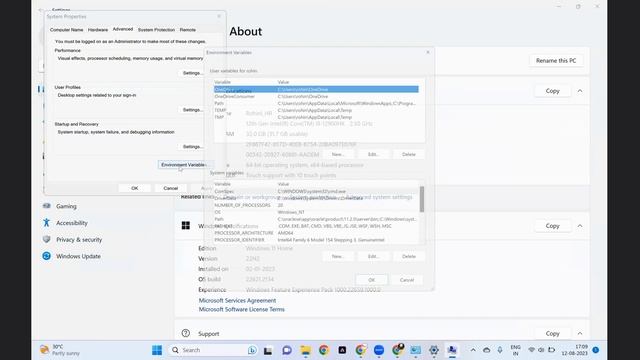Select the PROCESSOR_IDENTIFIER system variable row
The width and height of the screenshot is (640, 360).
pyautogui.click(x=316, y=240)
